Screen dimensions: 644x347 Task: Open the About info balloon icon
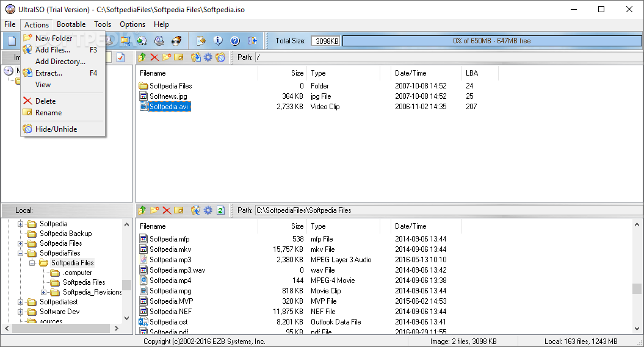tap(218, 41)
